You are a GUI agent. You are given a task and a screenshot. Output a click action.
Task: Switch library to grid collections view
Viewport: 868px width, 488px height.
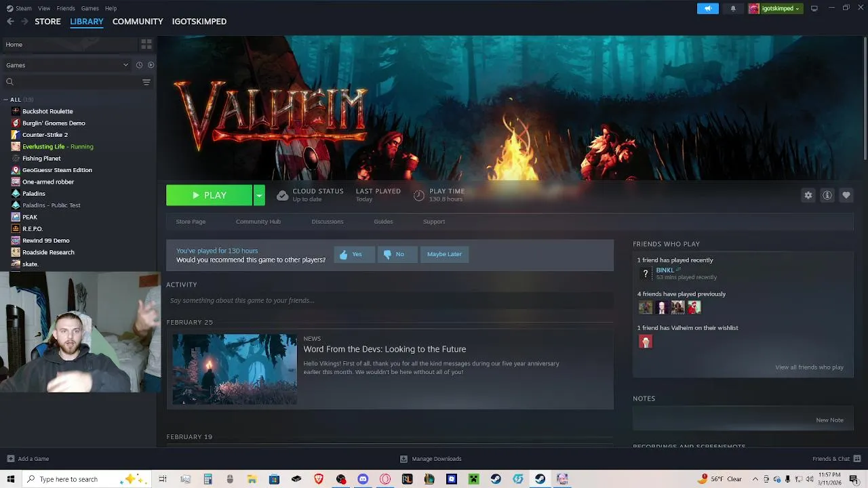coord(146,44)
